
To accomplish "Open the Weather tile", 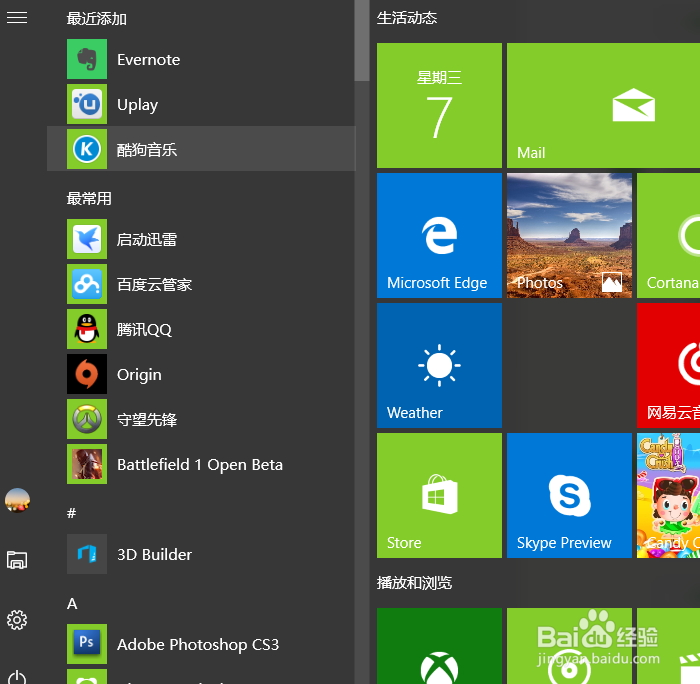I will click(439, 365).
